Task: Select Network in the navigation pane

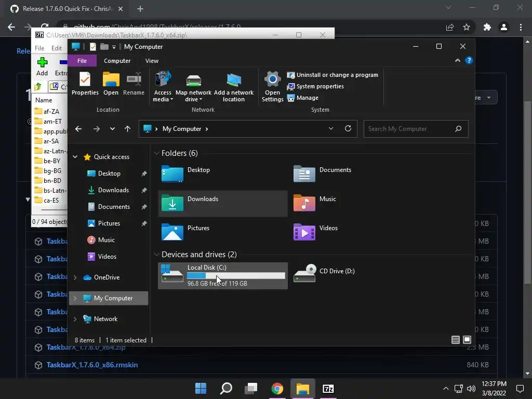Action: click(x=105, y=319)
